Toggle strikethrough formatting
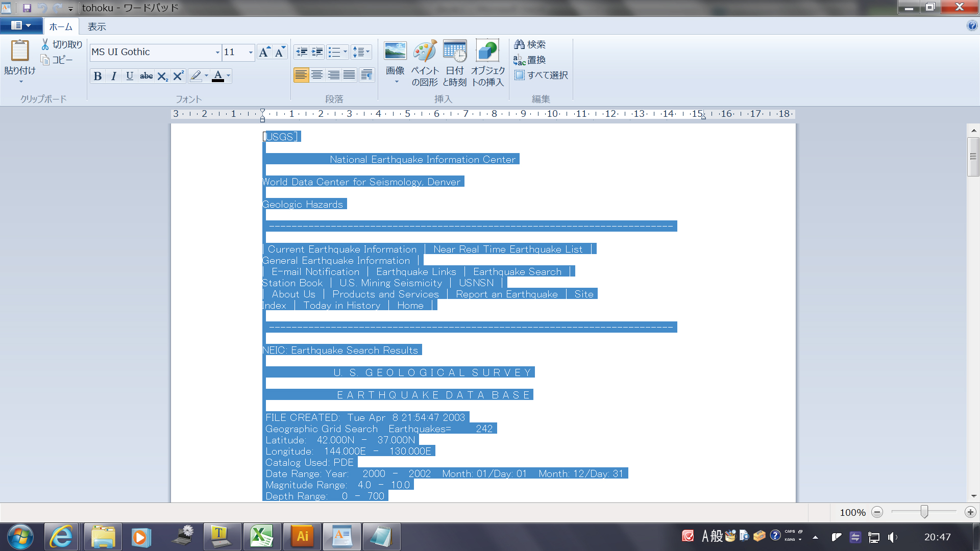The height and width of the screenshot is (551, 980). [146, 76]
